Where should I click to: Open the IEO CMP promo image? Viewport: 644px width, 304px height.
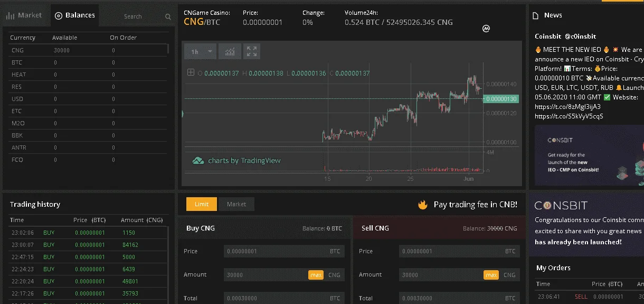(589, 155)
